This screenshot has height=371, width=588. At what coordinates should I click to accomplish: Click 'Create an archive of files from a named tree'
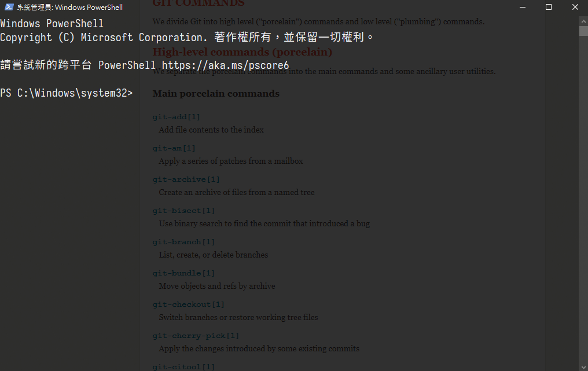pyautogui.click(x=237, y=192)
